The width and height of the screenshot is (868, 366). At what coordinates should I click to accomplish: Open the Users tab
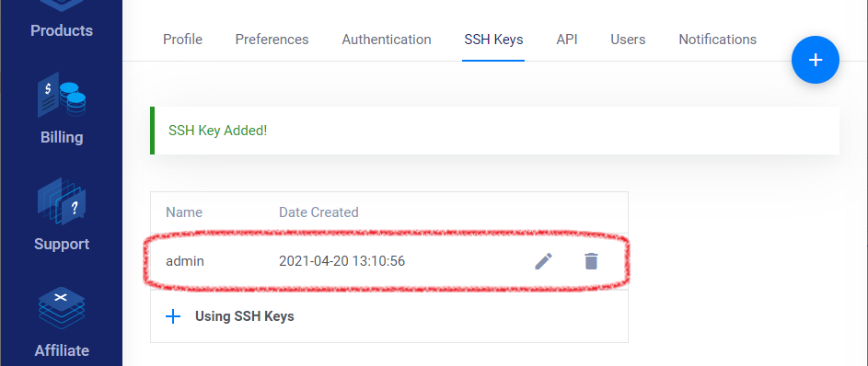point(628,40)
